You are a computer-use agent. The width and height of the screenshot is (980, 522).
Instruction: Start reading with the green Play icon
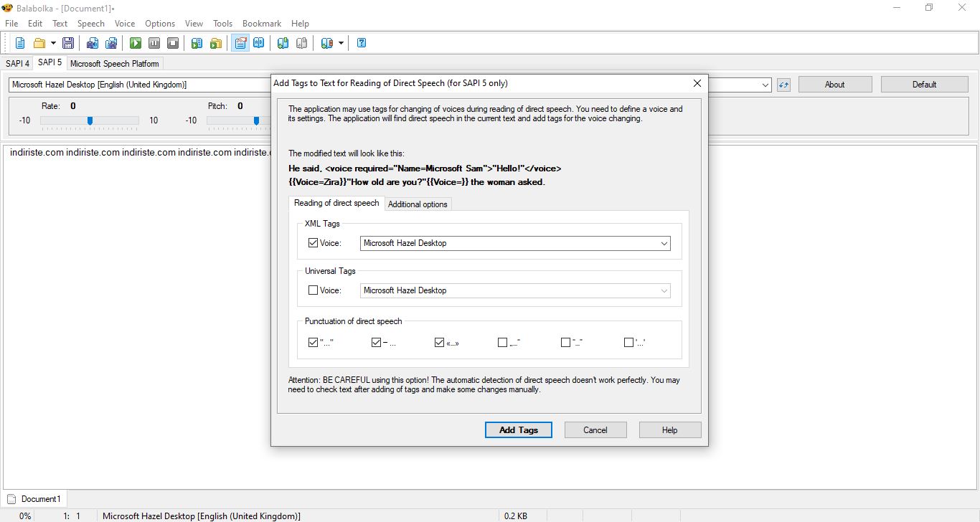click(136, 43)
